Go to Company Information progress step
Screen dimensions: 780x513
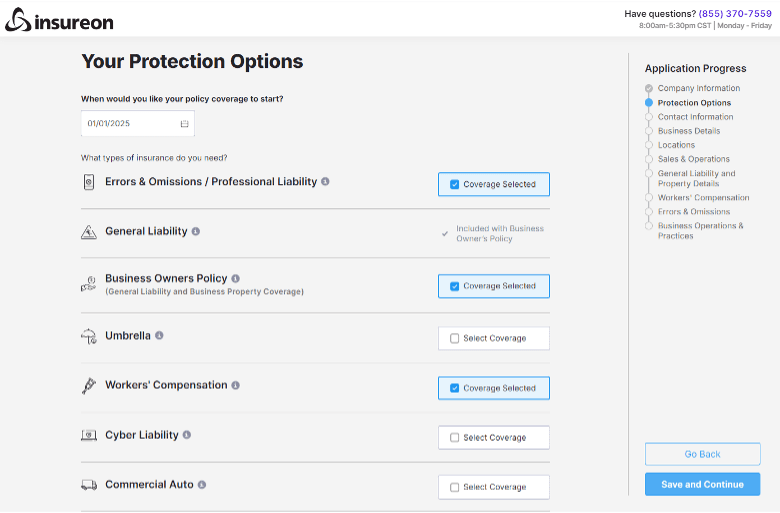(698, 88)
